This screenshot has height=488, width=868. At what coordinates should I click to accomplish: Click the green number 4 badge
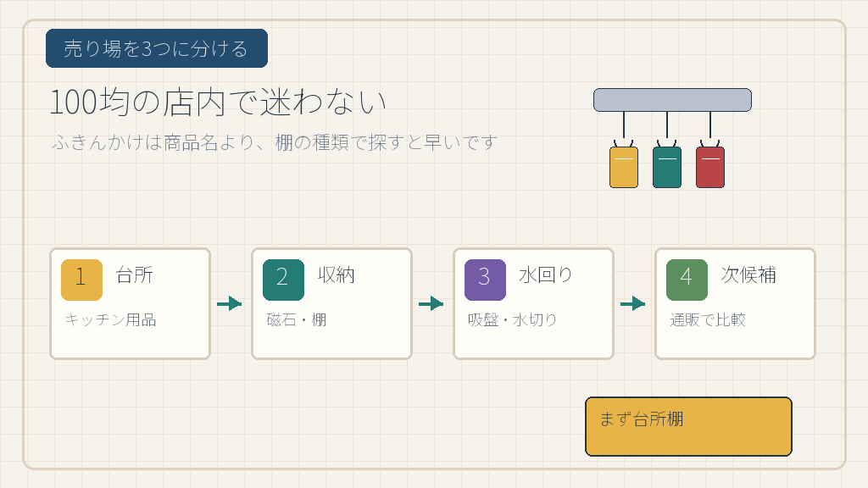(x=687, y=280)
